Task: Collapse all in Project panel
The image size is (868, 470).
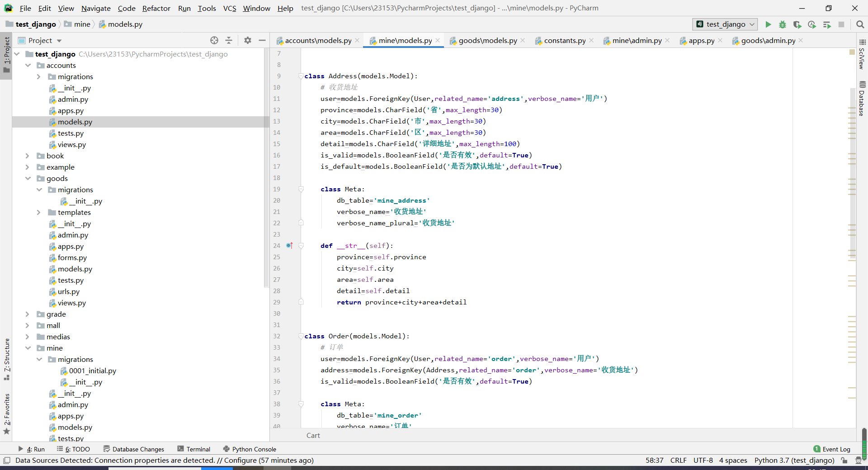Action: (229, 40)
